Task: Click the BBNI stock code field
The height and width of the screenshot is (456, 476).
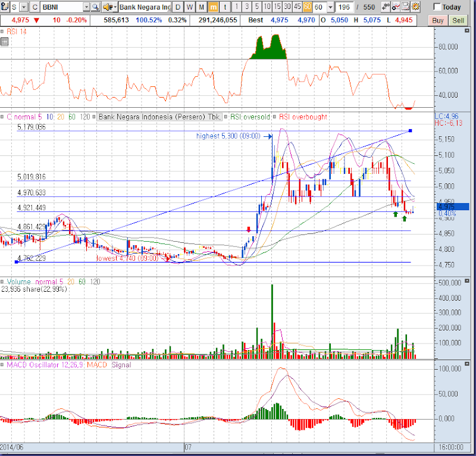Action: point(61,7)
